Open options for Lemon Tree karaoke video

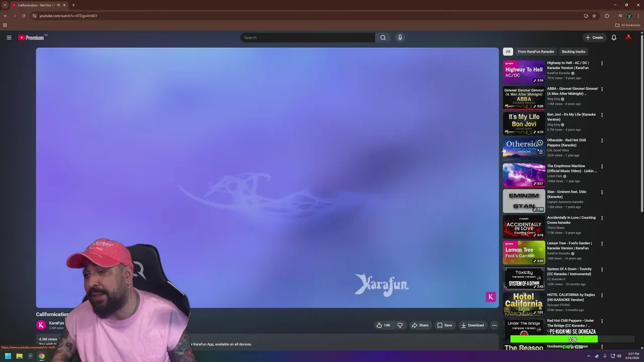pyautogui.click(x=602, y=244)
